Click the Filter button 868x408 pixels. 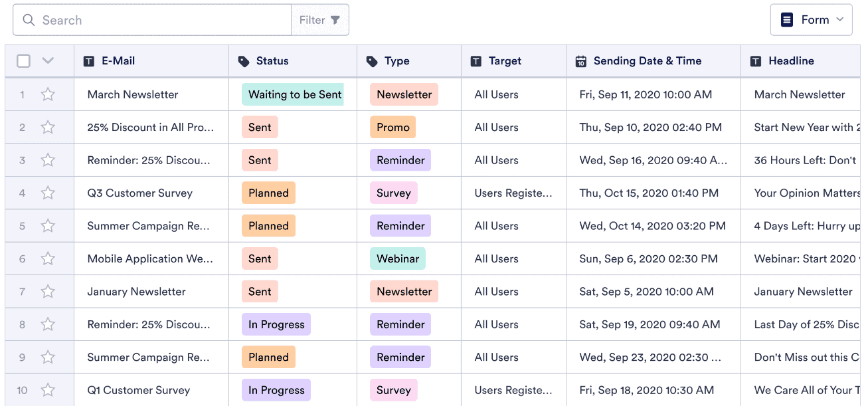(x=319, y=20)
